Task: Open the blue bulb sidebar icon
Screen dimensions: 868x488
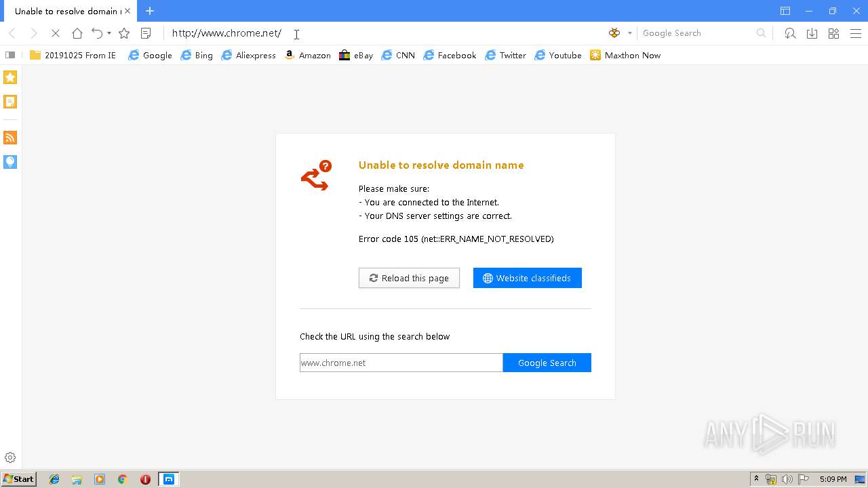Action: coord(10,161)
